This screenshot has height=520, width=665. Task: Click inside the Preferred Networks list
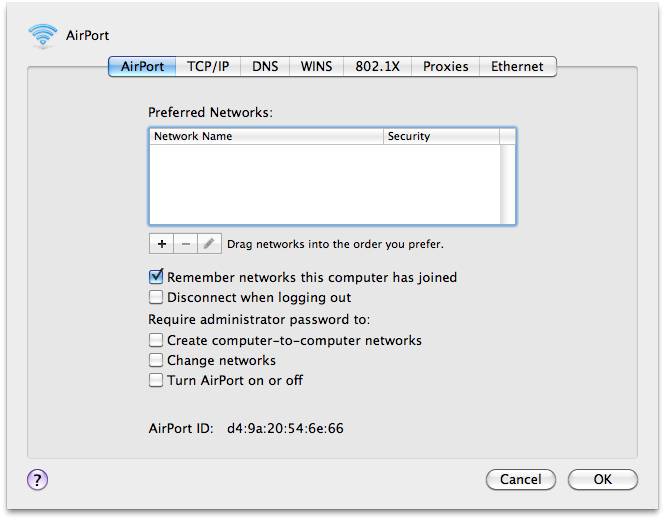tap(325, 184)
